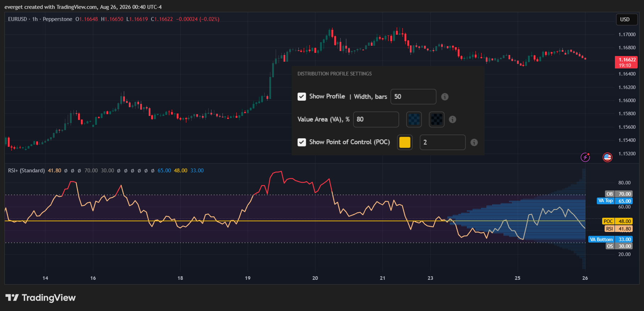Click the date label 20 on time axis

[x=315, y=278]
